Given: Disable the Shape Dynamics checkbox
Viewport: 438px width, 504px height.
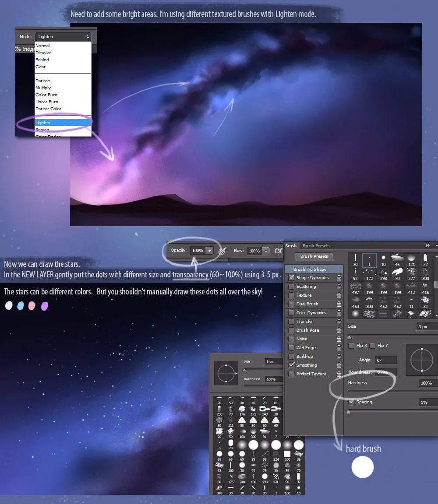Looking at the screenshot, I should pos(291,278).
